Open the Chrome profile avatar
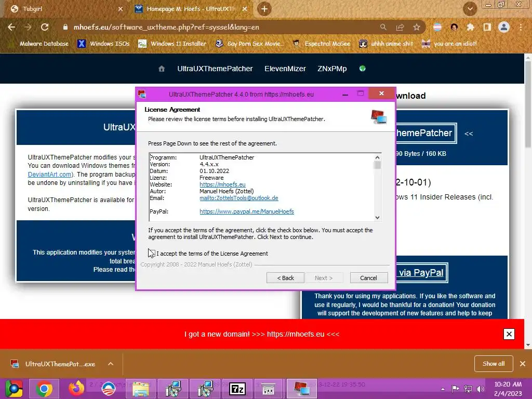Image resolution: width=532 pixels, height=399 pixels. pos(504,27)
